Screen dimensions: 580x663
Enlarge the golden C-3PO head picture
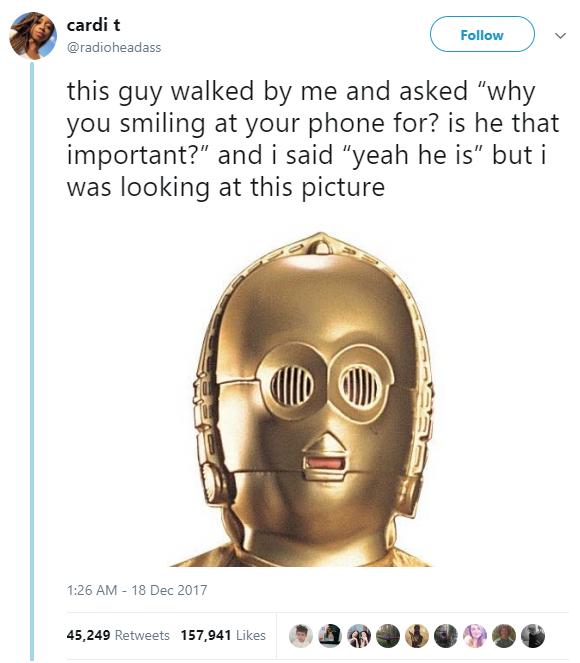pyautogui.click(x=313, y=399)
